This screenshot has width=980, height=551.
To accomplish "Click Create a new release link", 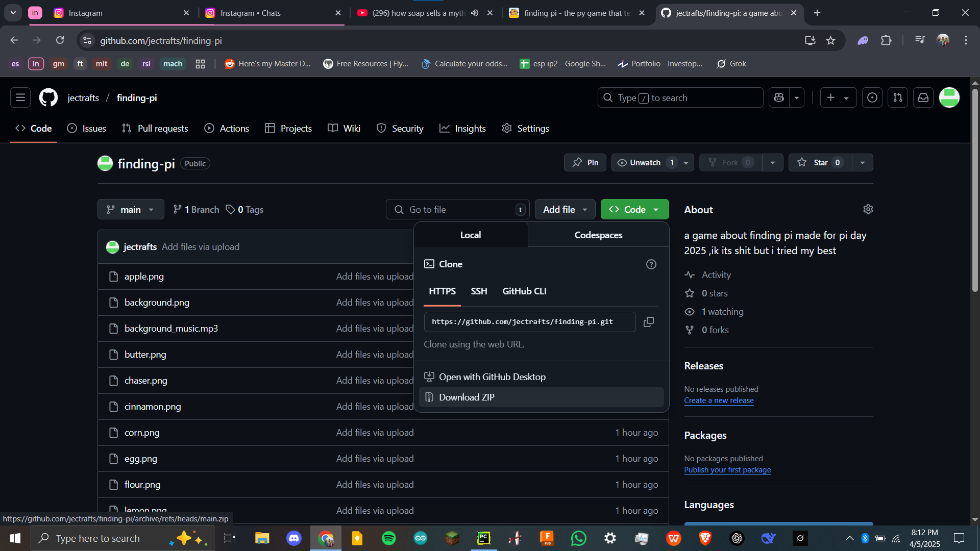I will 719,400.
